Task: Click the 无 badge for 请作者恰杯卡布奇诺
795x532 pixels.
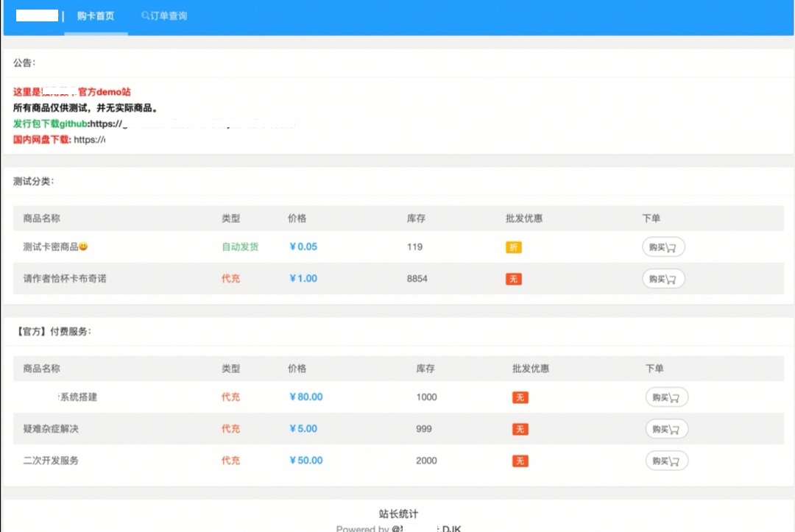Action: pyautogui.click(x=512, y=279)
